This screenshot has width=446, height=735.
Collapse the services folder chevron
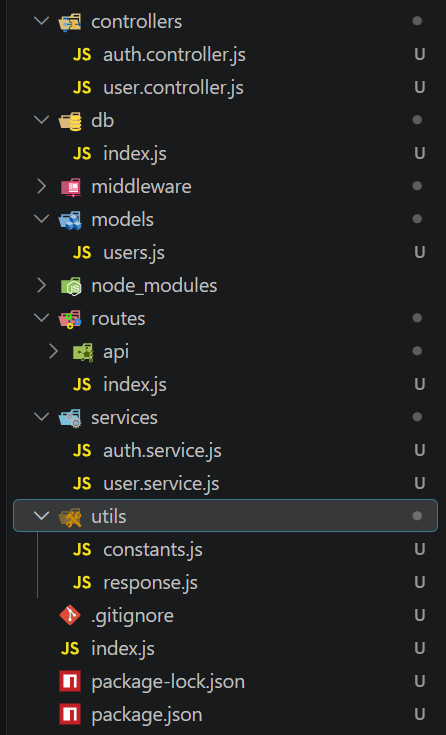[42, 416]
